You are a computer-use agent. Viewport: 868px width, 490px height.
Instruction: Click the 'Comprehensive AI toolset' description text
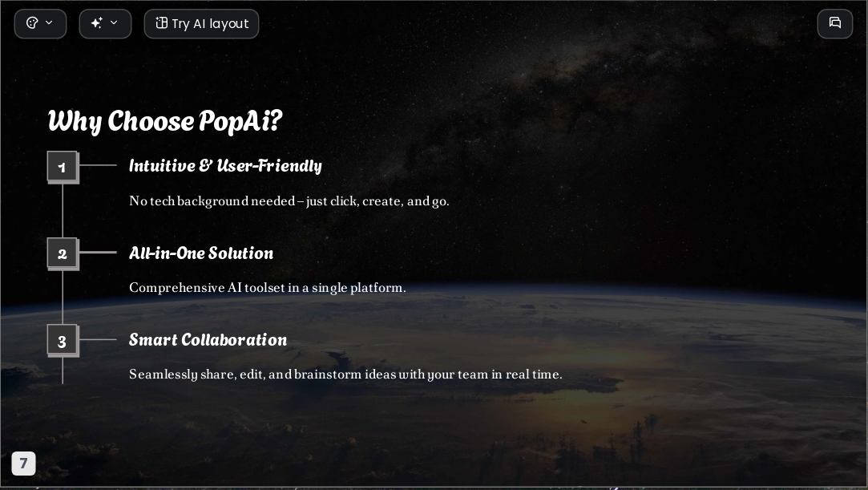click(x=268, y=288)
